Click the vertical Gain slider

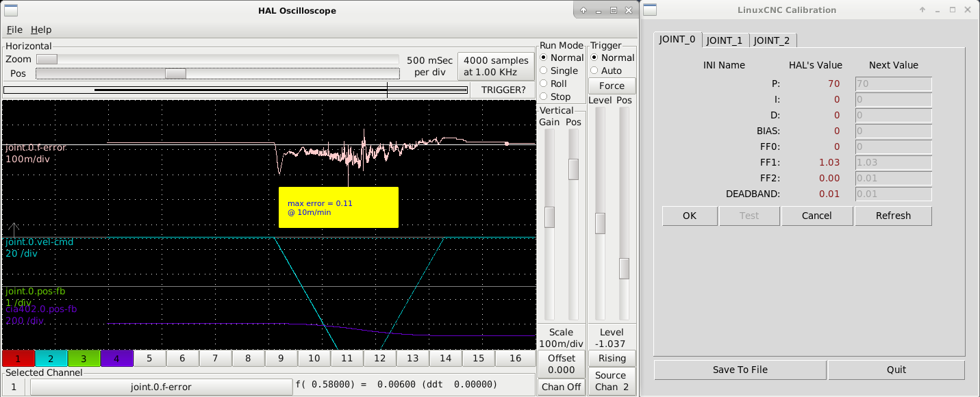tap(549, 225)
